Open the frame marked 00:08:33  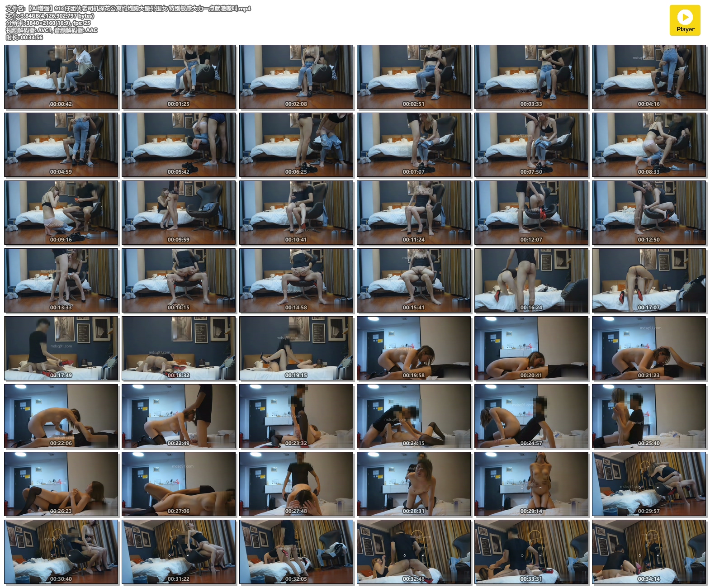pyautogui.click(x=649, y=145)
